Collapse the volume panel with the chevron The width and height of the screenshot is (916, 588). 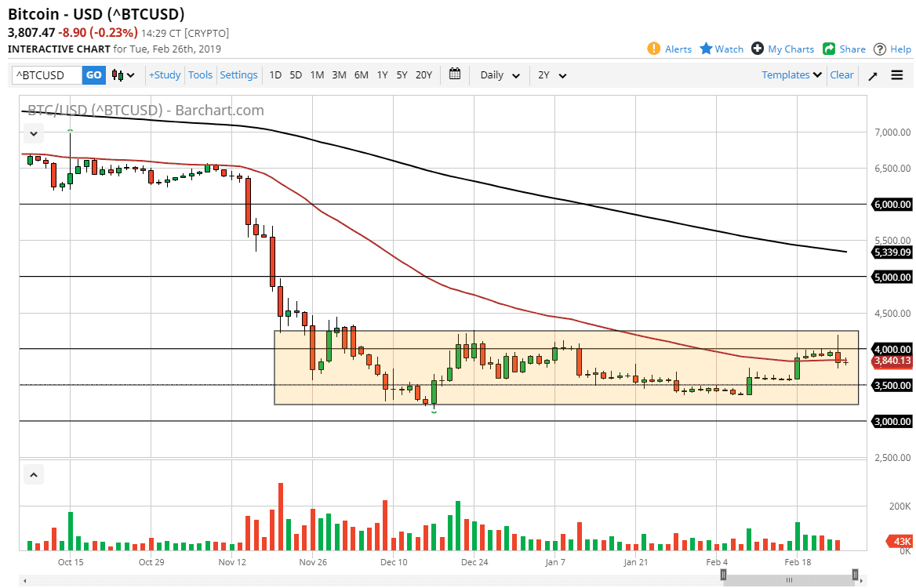(x=33, y=474)
